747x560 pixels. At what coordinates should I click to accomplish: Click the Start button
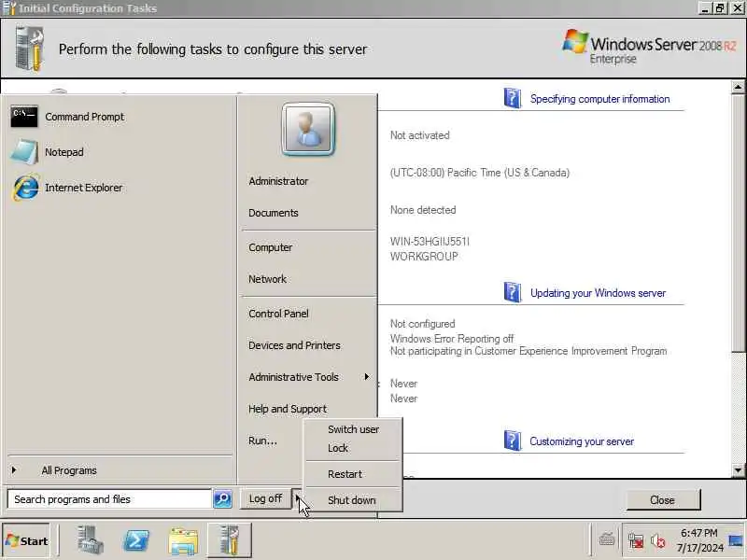(x=26, y=541)
